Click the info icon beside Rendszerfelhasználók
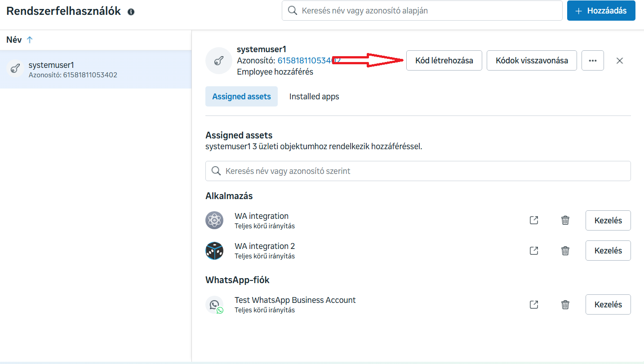The width and height of the screenshot is (644, 364). 131,12
